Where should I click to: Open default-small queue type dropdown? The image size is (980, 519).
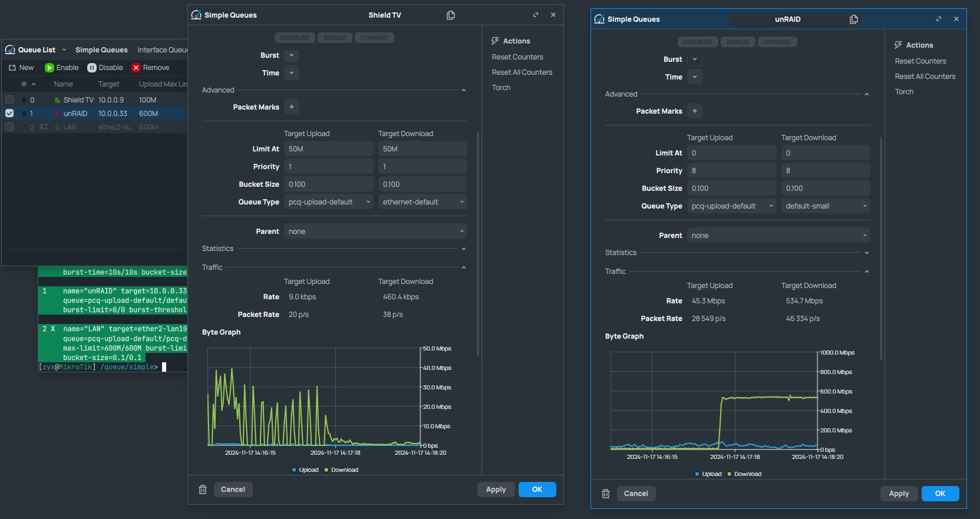[826, 206]
